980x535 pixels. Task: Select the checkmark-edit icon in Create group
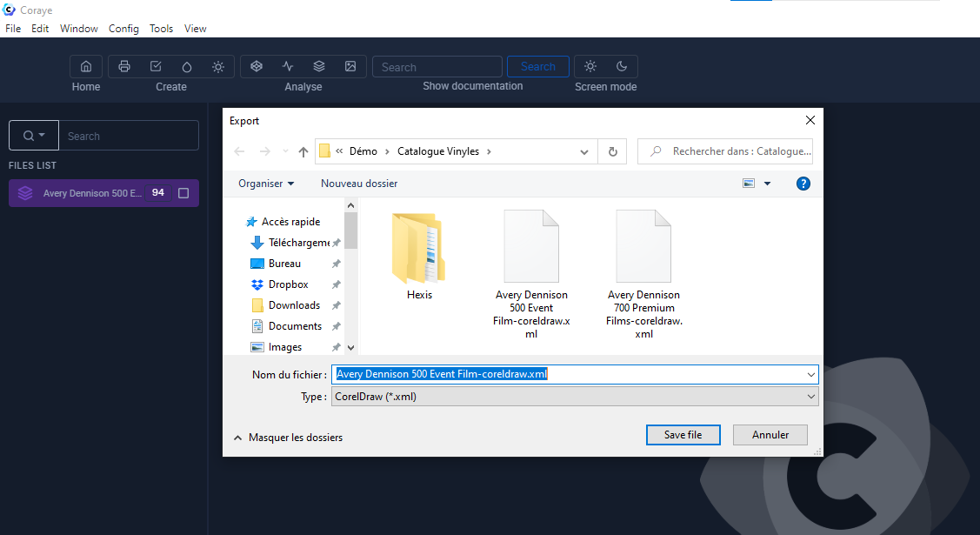point(156,66)
